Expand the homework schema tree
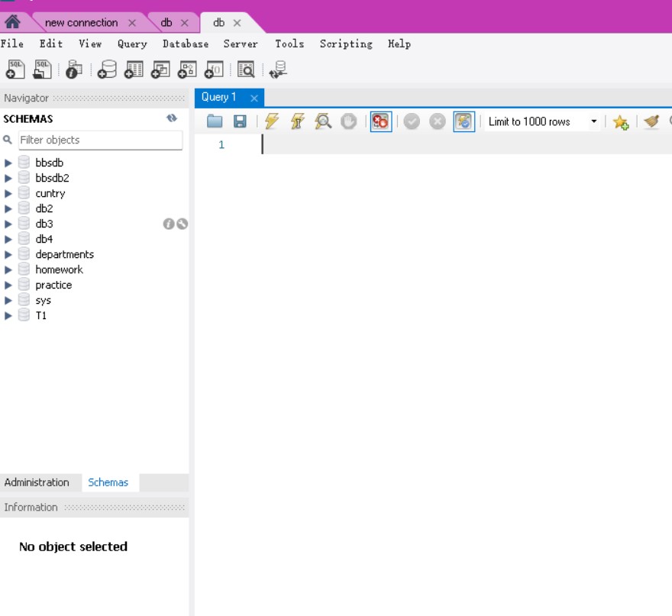 click(8, 269)
